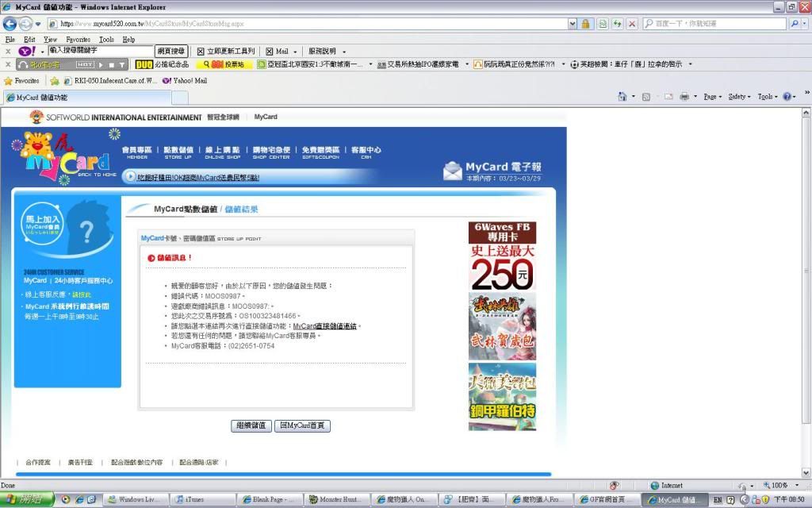Click the 回MyCard首頁 button
The width and height of the screenshot is (812, 508).
point(302,425)
